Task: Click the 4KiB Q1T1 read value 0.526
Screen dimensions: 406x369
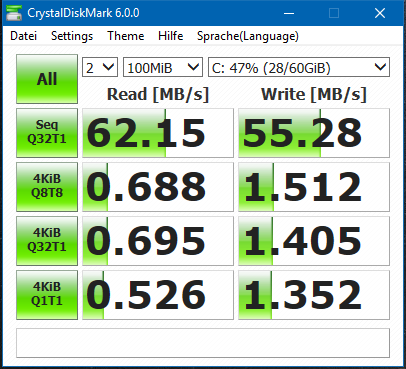Action: [x=158, y=295]
